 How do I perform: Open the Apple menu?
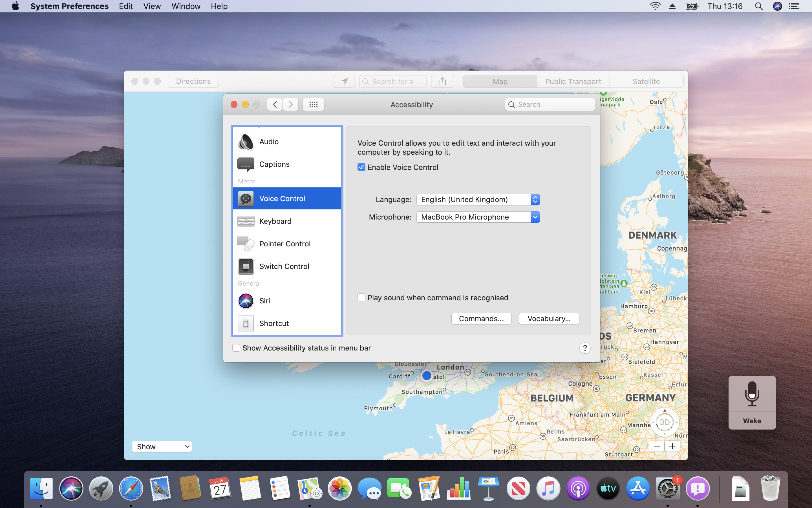(16, 6)
